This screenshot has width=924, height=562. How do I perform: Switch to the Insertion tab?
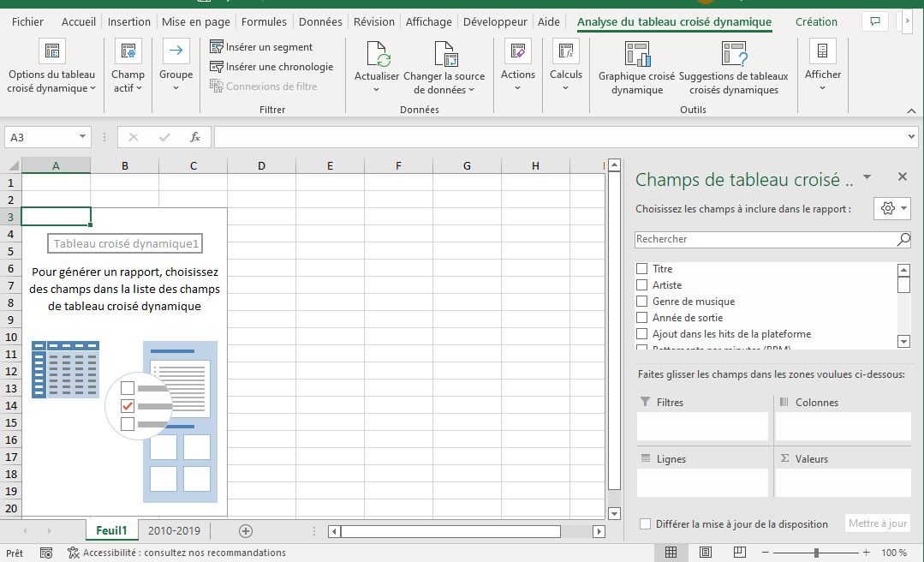point(129,21)
